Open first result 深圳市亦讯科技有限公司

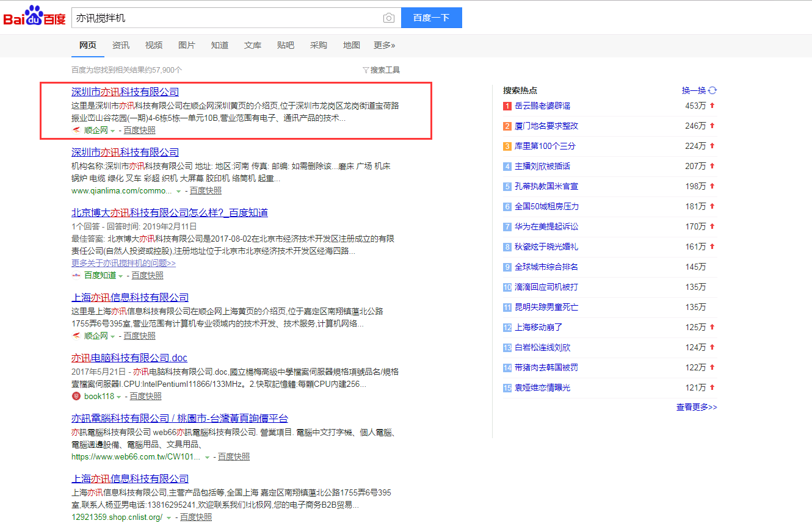(x=125, y=92)
